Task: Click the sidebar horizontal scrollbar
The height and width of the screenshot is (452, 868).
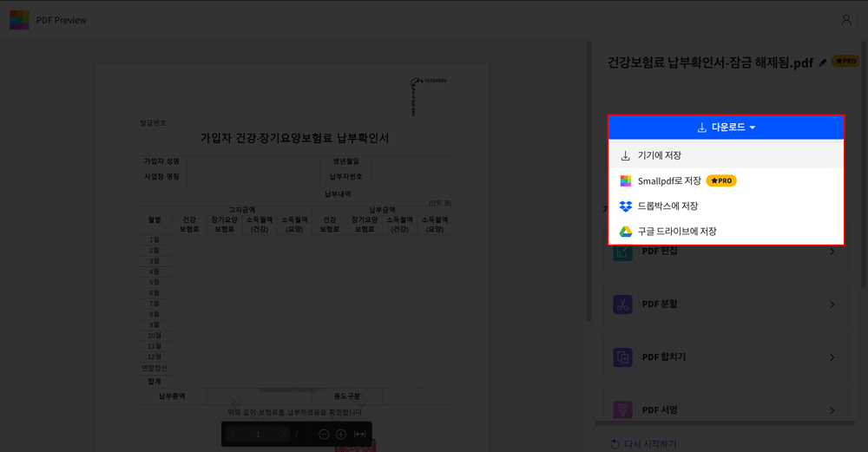Action: (725, 423)
